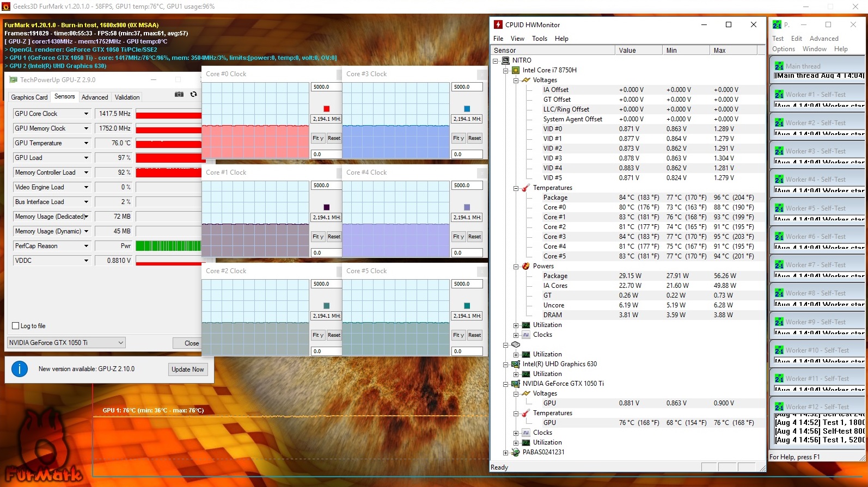Image resolution: width=868 pixels, height=487 pixels.
Task: Click Fit y on Core #3 Clock graph
Action: click(x=459, y=138)
